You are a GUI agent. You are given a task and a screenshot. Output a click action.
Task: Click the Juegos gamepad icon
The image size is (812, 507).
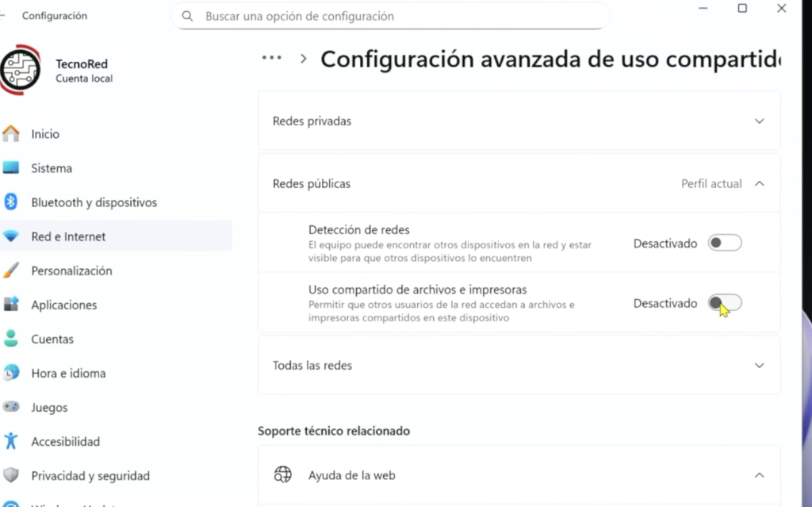point(11,407)
